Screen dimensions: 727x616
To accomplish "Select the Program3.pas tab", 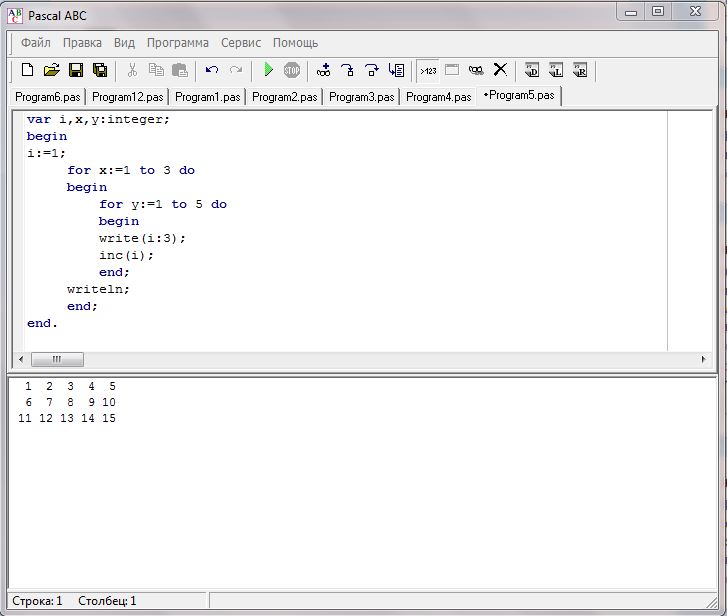I will pyautogui.click(x=361, y=97).
